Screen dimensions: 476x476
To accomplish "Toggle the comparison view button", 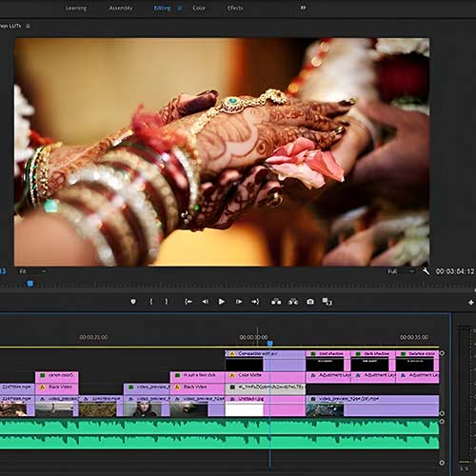I will coord(327,302).
